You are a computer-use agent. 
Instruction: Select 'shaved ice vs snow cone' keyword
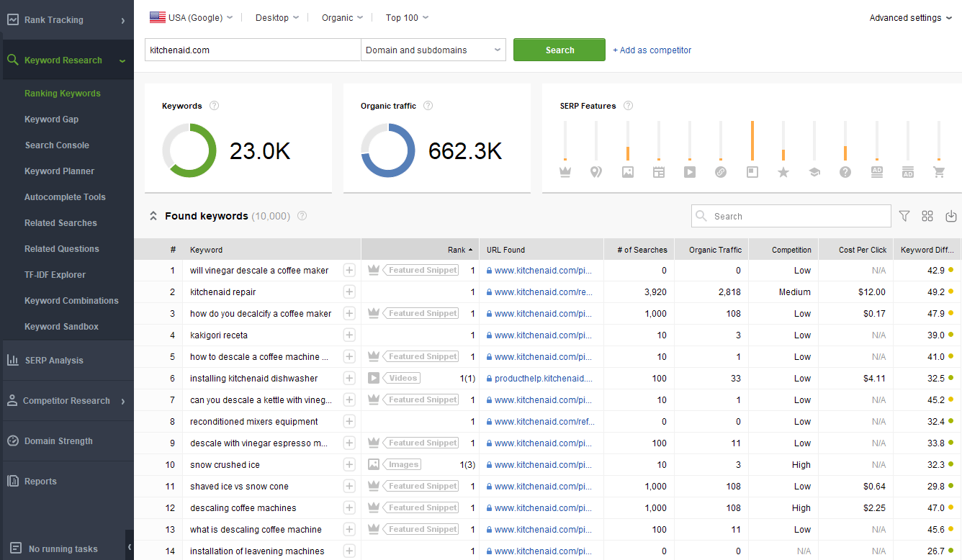239,487
